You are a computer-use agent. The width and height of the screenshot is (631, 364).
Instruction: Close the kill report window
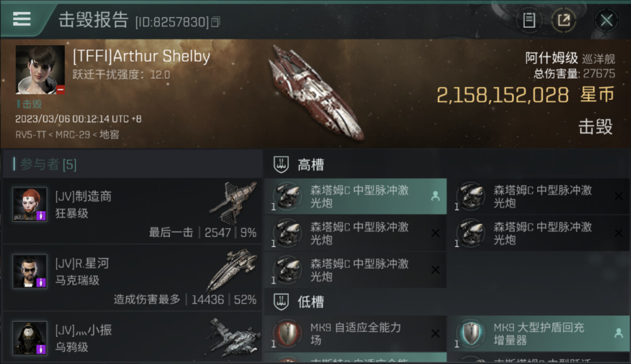click(x=606, y=20)
